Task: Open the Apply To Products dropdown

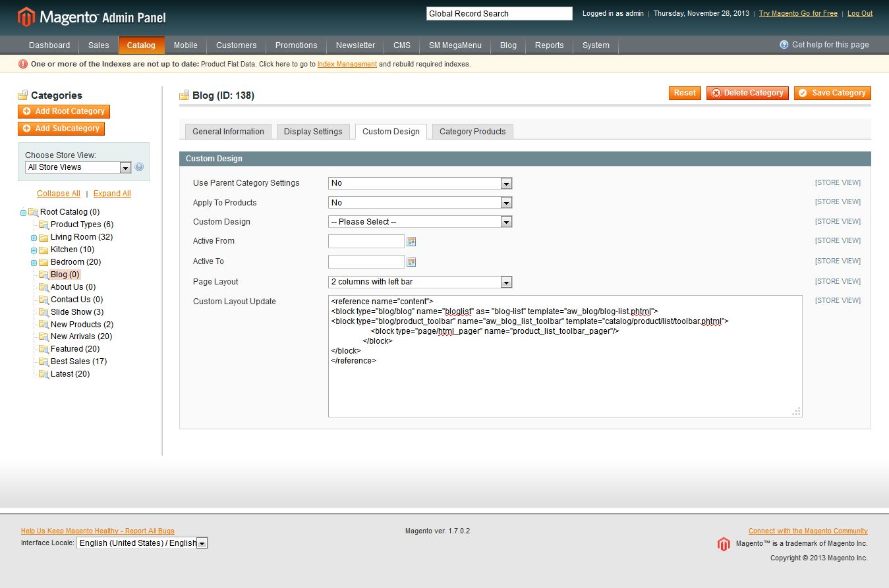Action: click(x=420, y=203)
